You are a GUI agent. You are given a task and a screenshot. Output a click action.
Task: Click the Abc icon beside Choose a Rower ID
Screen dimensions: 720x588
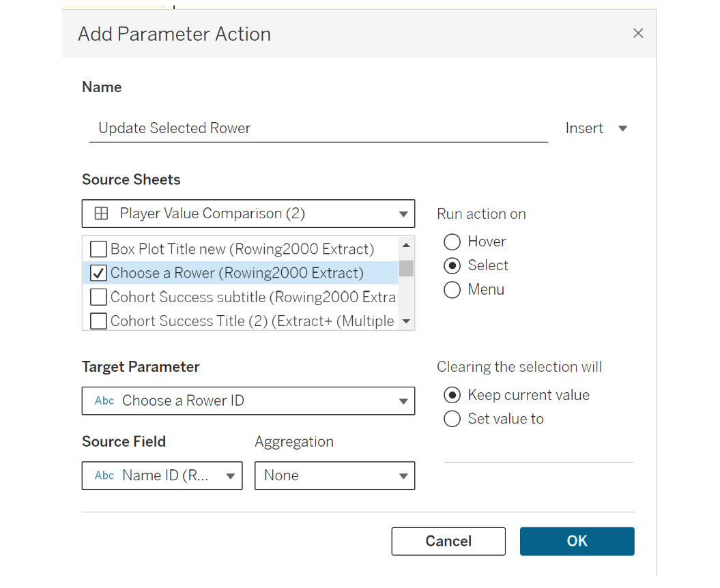[104, 400]
